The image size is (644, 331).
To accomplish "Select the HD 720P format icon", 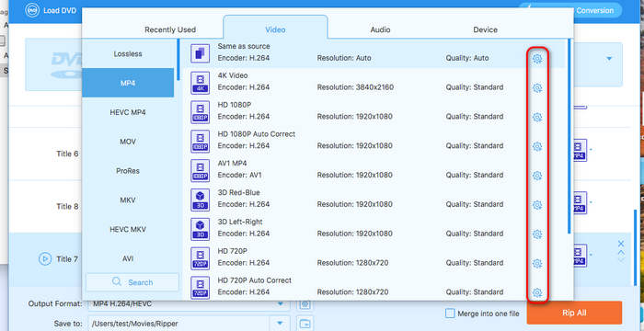I will click(200, 258).
